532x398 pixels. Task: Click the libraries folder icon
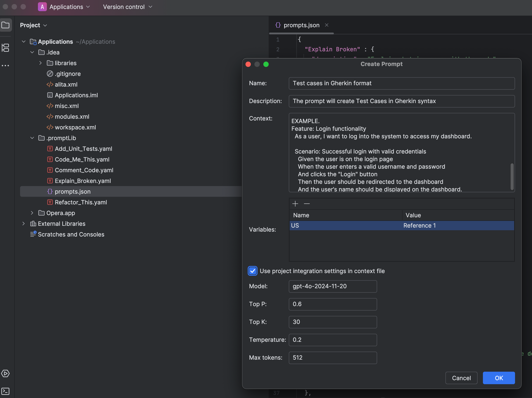(x=50, y=63)
